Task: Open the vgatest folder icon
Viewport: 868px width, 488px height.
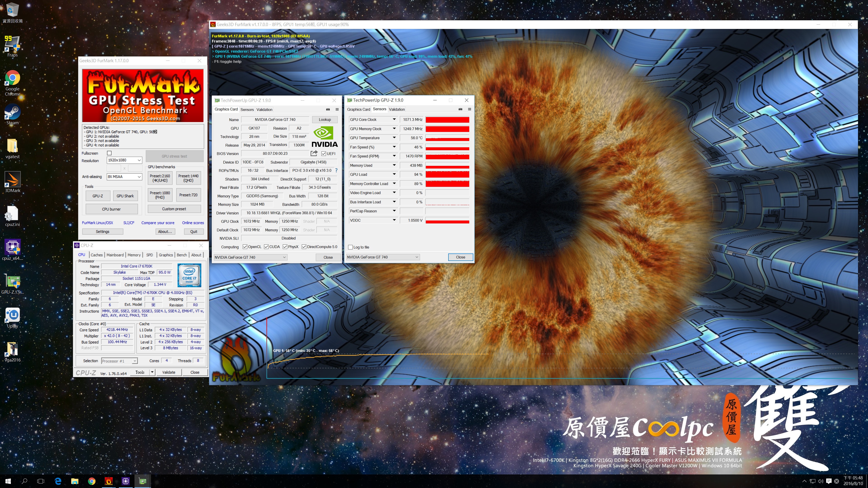Action: tap(12, 148)
